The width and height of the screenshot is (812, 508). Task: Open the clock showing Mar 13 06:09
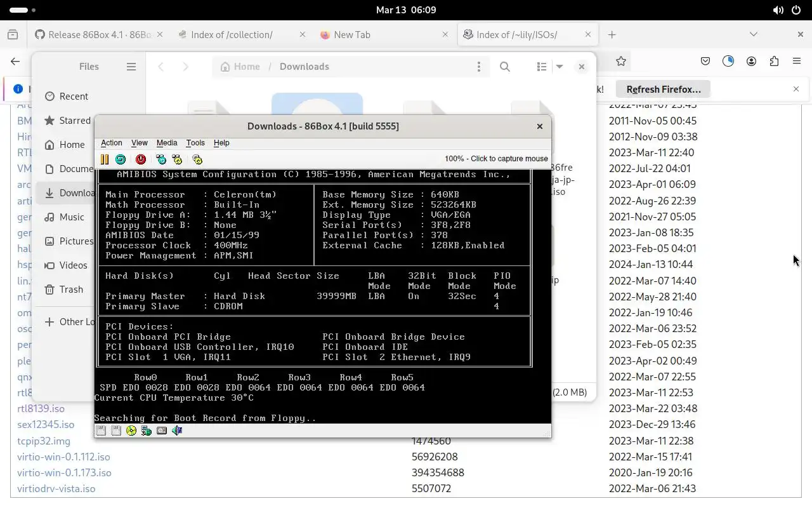click(406, 10)
